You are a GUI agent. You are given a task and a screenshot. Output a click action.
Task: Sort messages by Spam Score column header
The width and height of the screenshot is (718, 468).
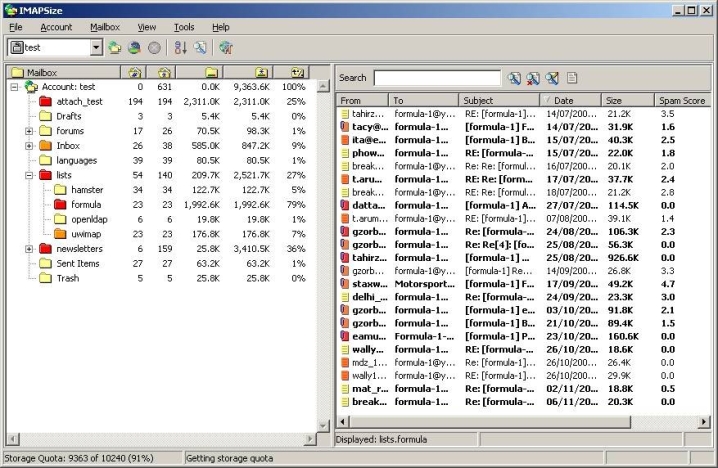coord(682,100)
